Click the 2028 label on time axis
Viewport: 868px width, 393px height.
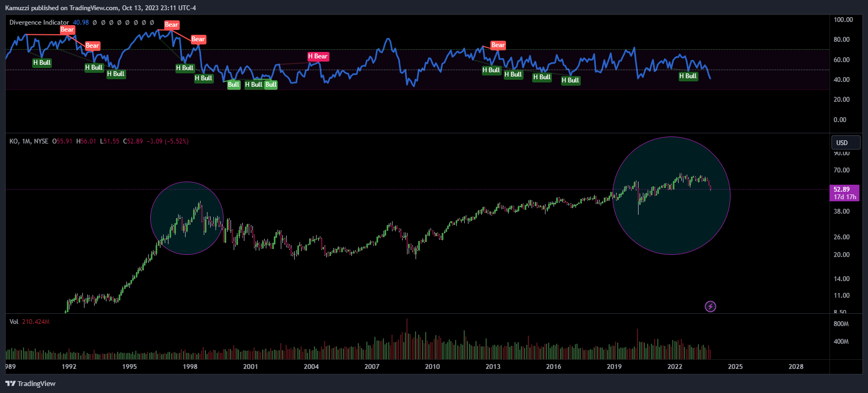(x=796, y=367)
